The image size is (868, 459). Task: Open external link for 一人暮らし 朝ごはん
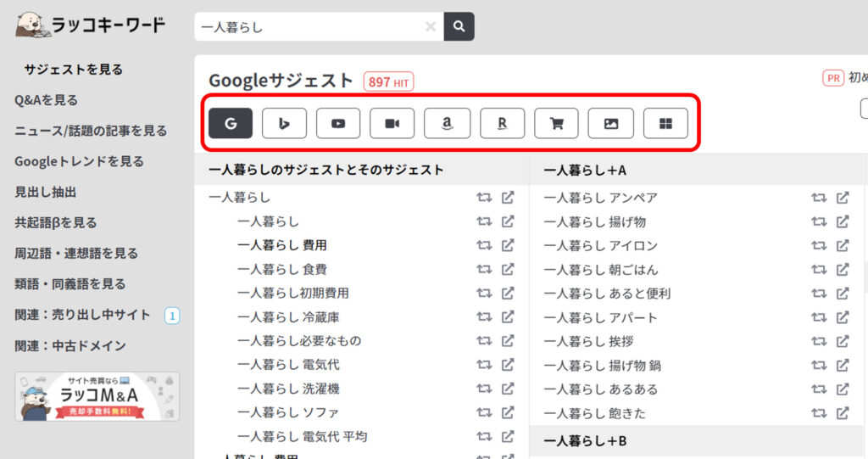(x=843, y=270)
